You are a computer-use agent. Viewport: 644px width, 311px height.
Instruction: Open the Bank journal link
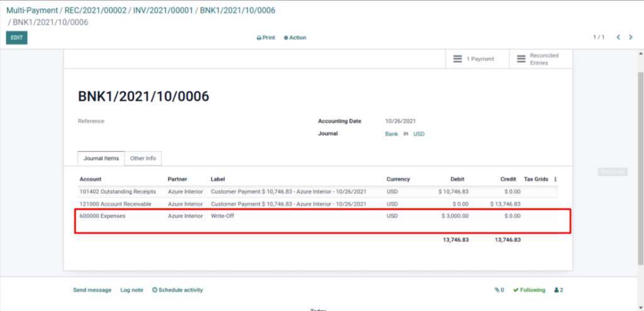[391, 134]
